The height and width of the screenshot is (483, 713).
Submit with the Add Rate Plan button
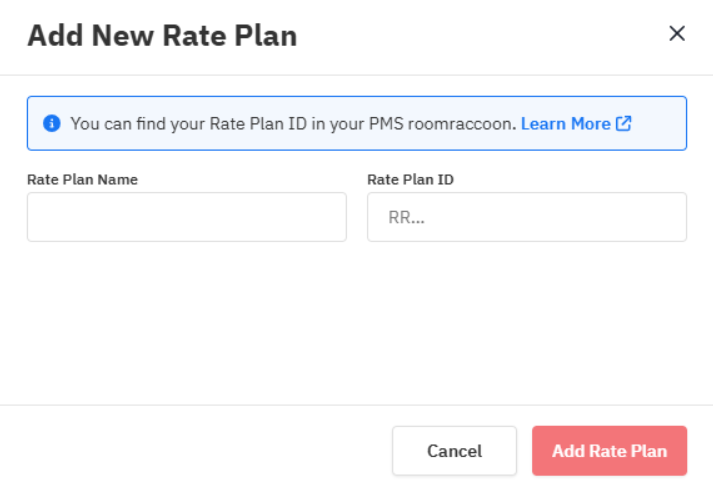[609, 451]
